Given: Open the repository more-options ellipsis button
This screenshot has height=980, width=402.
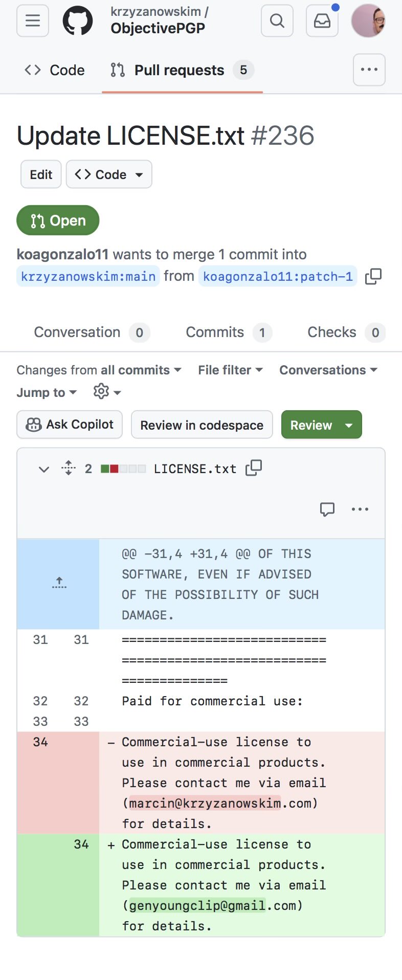Looking at the screenshot, I should [369, 70].
